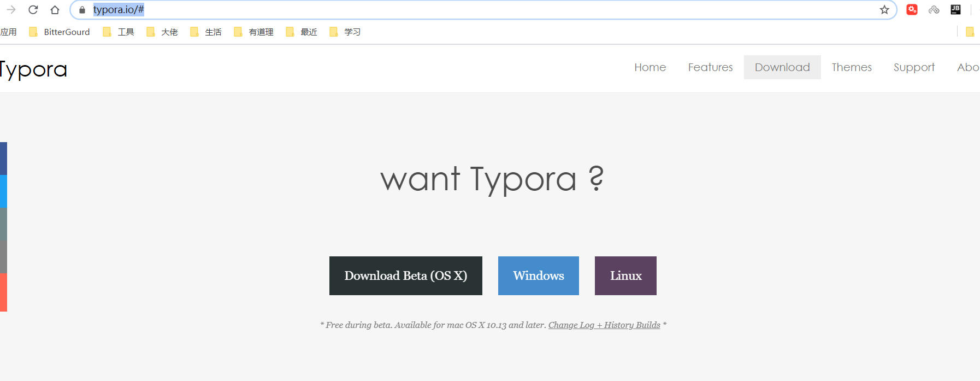Image resolution: width=980 pixels, height=381 pixels.
Task: Open the 生活 bookmark folder
Action: tap(206, 32)
